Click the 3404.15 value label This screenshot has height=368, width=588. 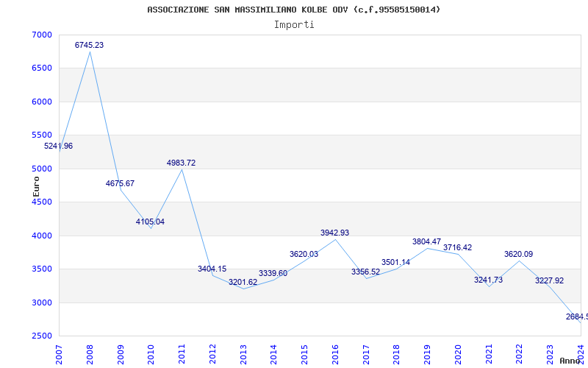point(212,269)
